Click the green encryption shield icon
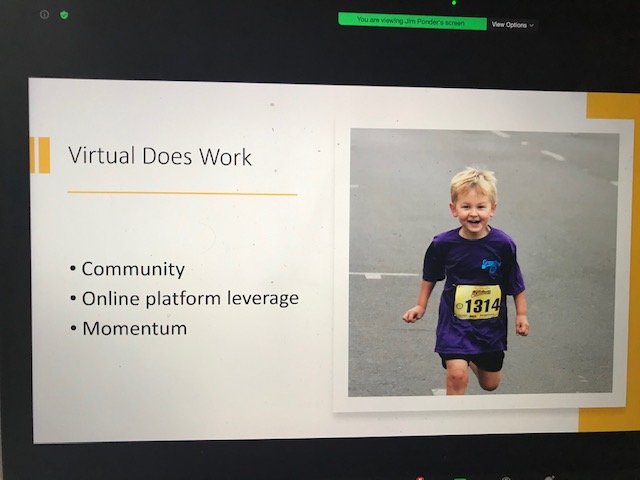 click(64, 15)
